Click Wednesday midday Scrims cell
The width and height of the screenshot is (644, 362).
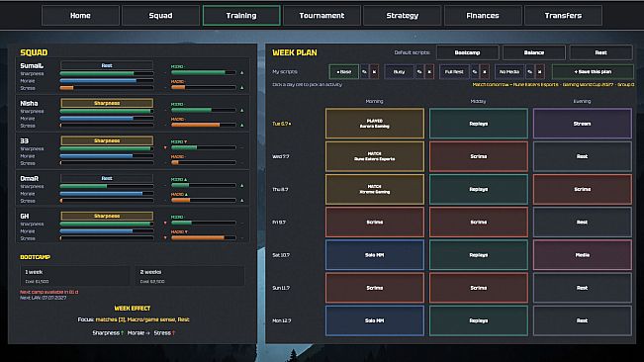click(x=479, y=156)
